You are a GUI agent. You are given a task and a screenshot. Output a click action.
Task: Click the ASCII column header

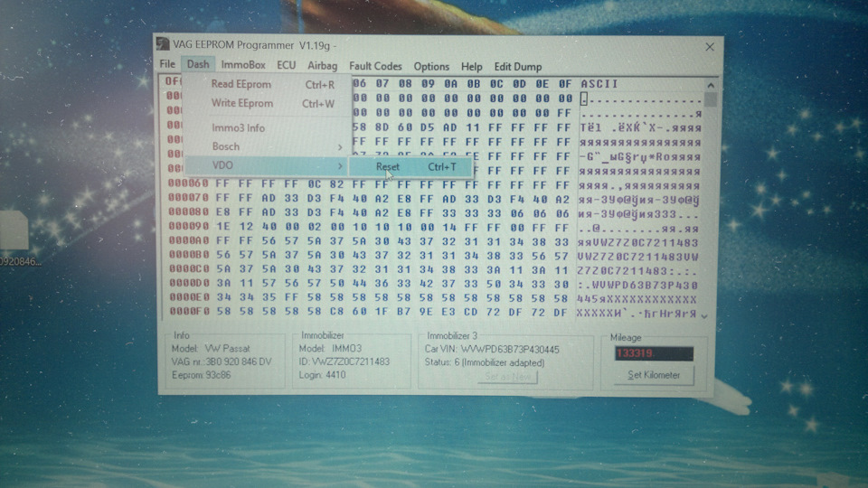click(599, 84)
